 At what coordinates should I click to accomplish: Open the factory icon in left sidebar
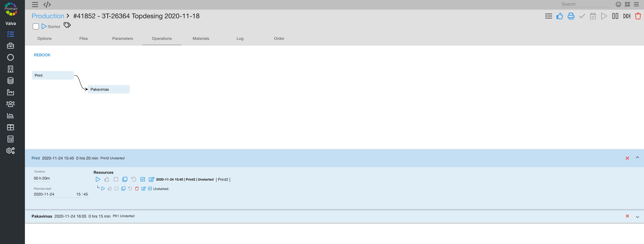pos(10,92)
